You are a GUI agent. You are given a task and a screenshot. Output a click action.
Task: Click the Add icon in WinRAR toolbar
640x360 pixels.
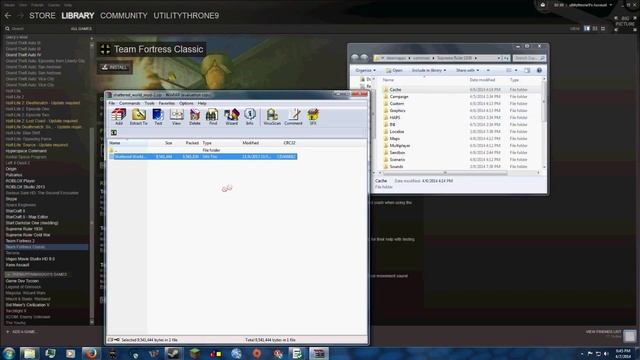click(x=119, y=117)
